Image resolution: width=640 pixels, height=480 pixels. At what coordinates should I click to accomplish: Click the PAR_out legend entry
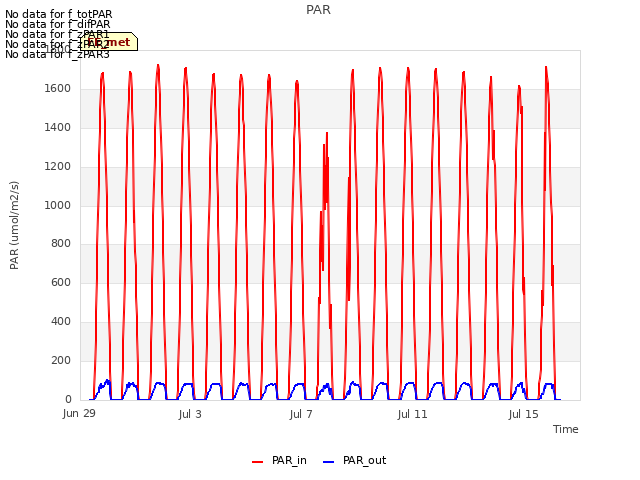354,460
